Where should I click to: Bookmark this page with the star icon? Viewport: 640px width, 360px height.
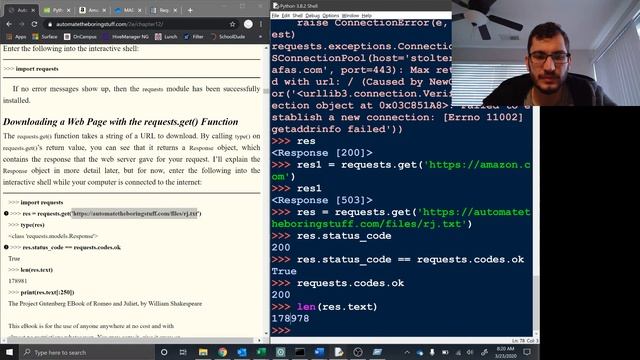[233, 24]
